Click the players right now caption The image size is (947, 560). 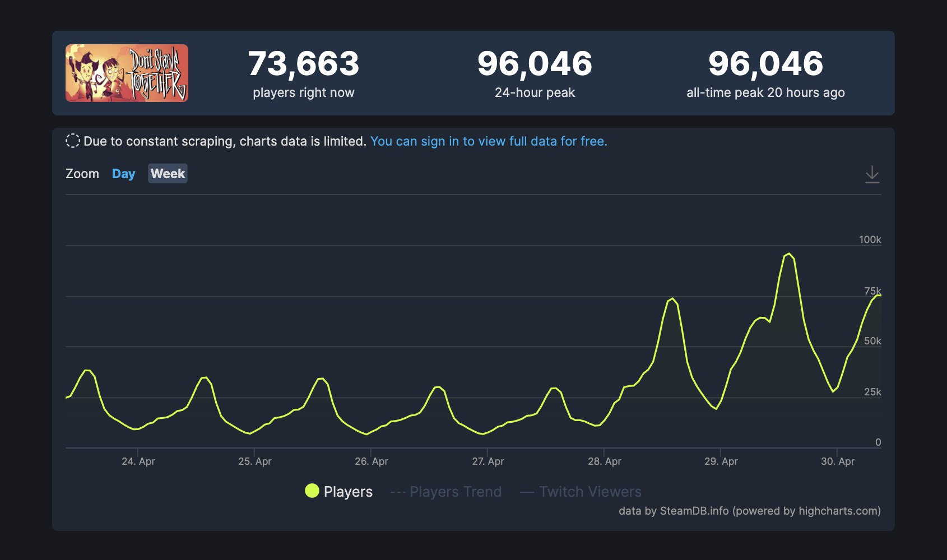pyautogui.click(x=304, y=92)
